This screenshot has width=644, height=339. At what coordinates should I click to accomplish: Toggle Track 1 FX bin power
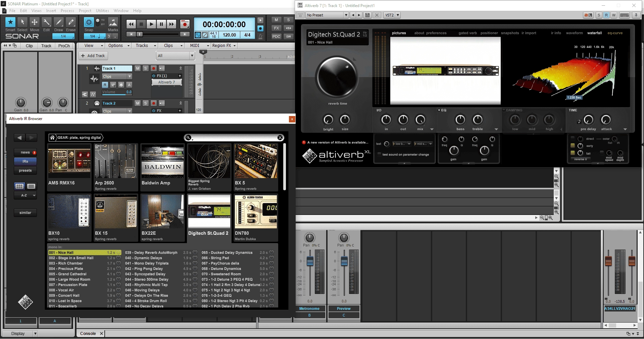click(x=154, y=76)
